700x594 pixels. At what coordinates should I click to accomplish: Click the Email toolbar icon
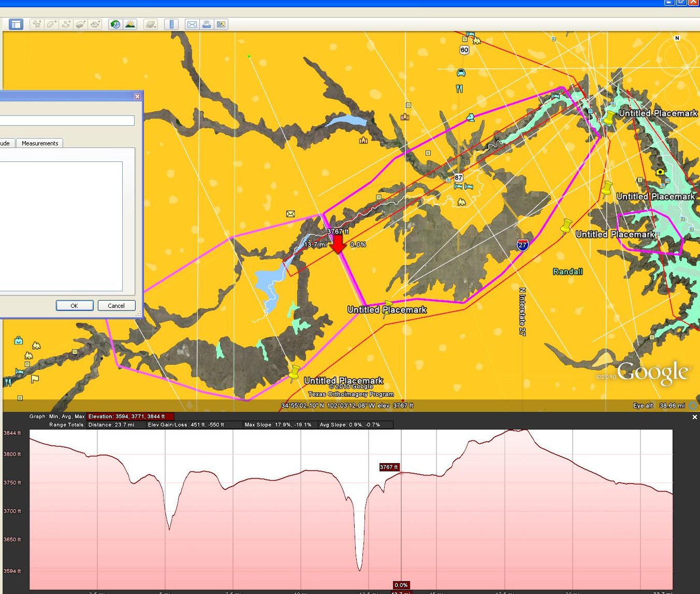(x=192, y=24)
